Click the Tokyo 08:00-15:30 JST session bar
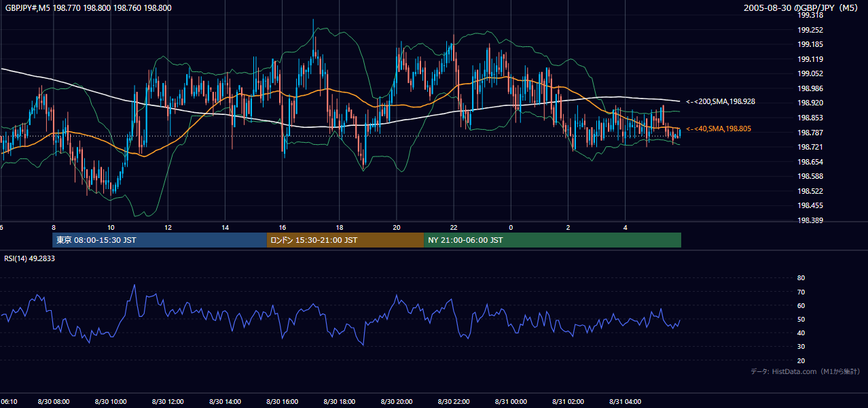868x408 pixels. pyautogui.click(x=160, y=240)
